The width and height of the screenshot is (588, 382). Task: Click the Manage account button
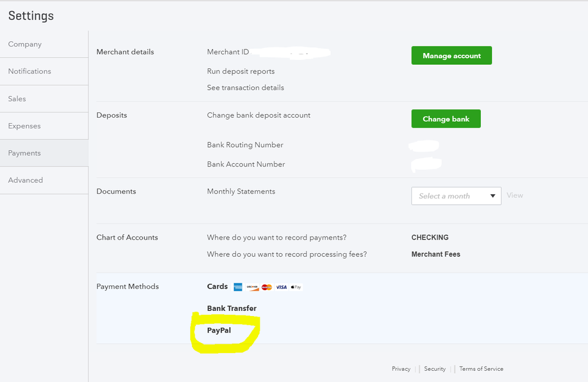coord(451,55)
